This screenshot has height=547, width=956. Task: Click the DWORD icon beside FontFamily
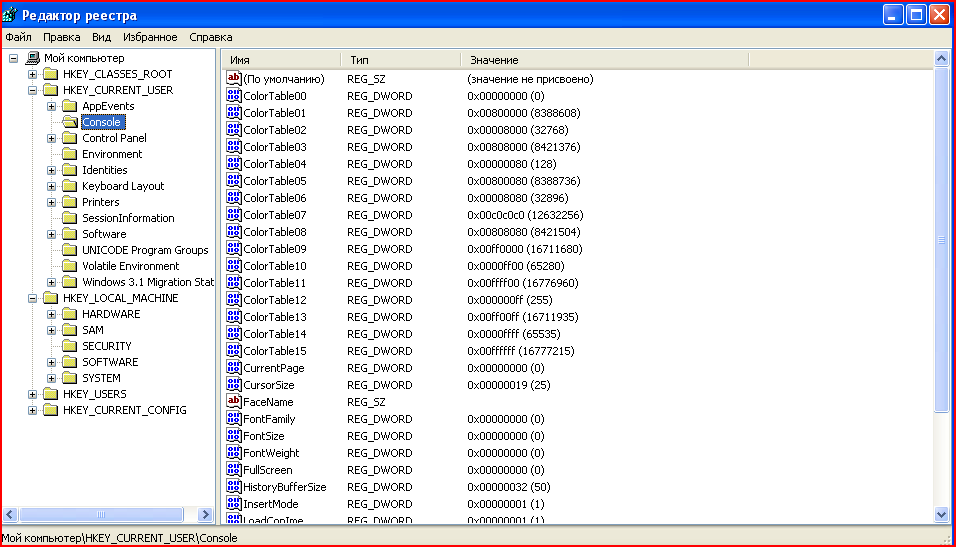click(234, 419)
